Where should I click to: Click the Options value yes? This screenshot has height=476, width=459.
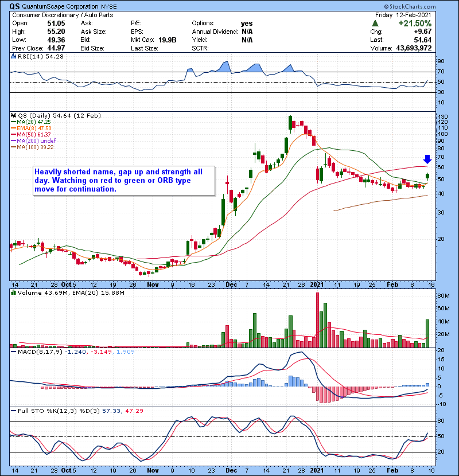[247, 24]
